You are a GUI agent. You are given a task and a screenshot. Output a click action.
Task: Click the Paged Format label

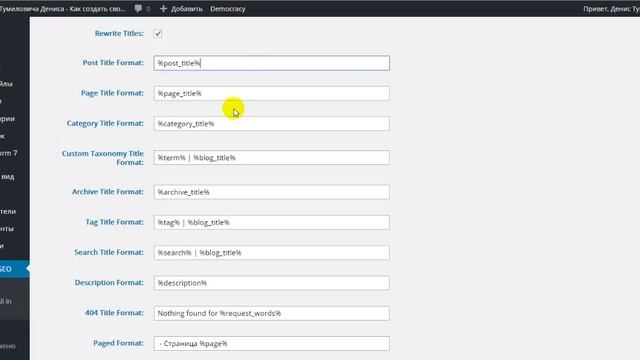[x=118, y=343]
